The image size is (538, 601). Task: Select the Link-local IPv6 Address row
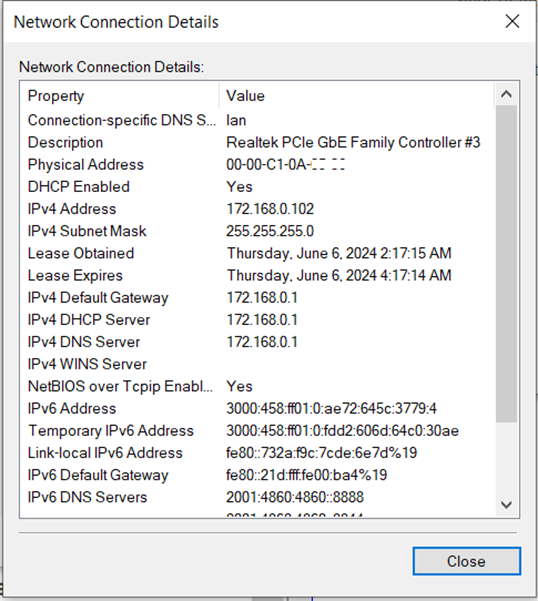[x=258, y=453]
